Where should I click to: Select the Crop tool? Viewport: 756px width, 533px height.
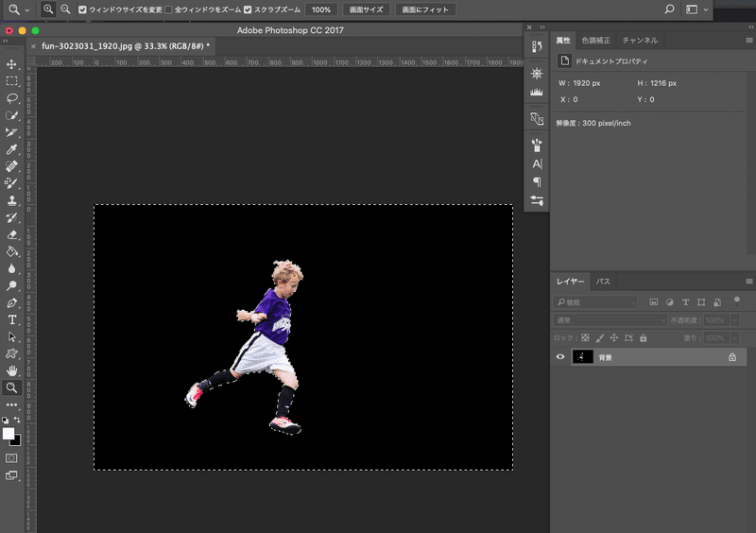tap(11, 132)
